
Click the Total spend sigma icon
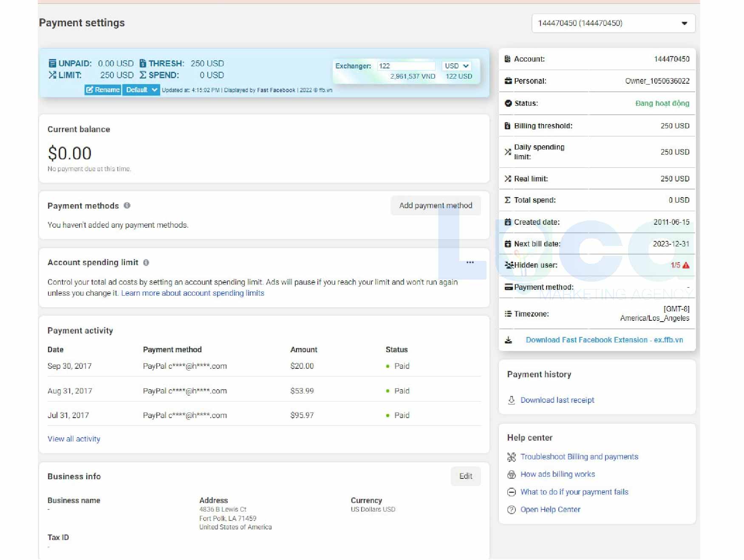507,200
